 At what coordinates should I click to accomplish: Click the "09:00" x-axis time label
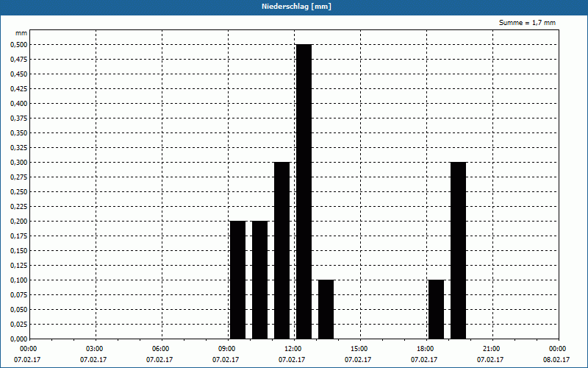(226, 349)
